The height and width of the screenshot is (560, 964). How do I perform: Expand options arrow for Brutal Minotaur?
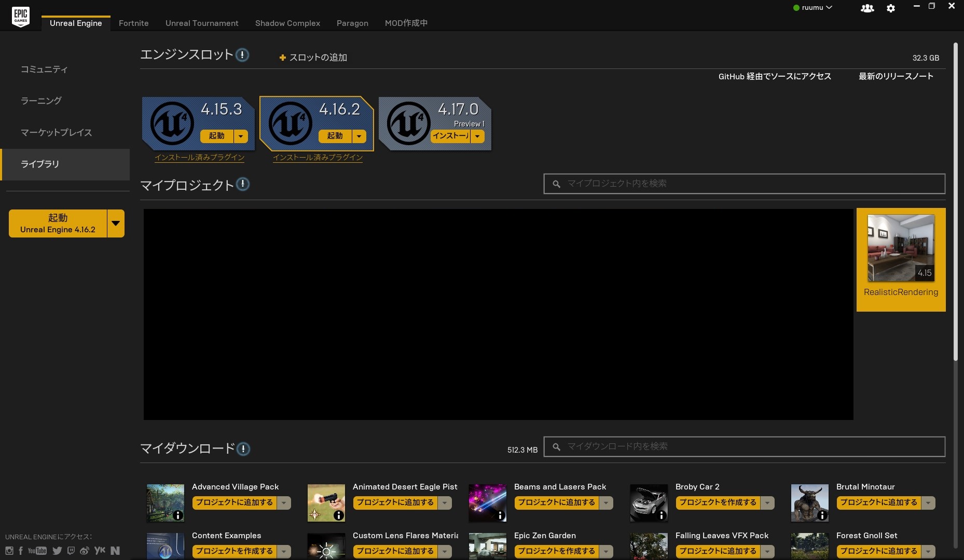pyautogui.click(x=928, y=503)
